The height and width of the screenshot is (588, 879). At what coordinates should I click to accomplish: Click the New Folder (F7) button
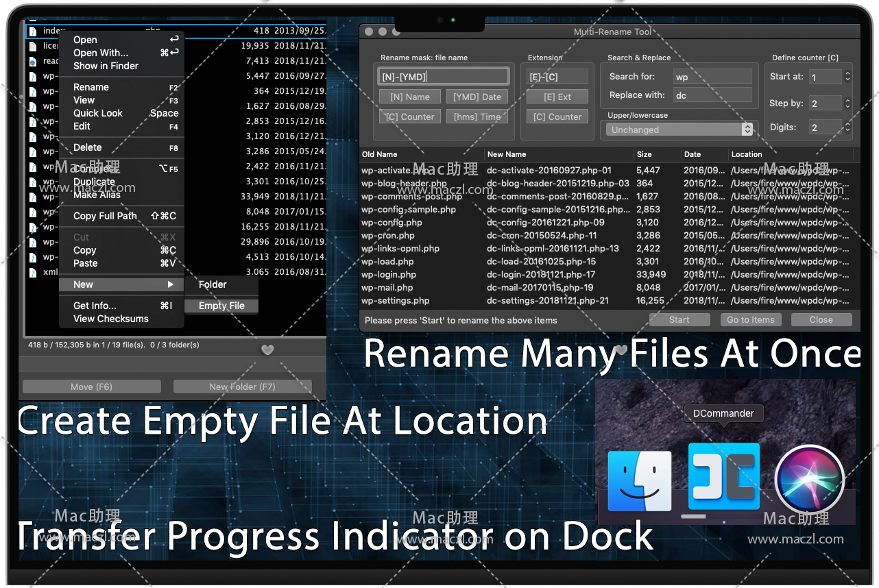coord(242,387)
